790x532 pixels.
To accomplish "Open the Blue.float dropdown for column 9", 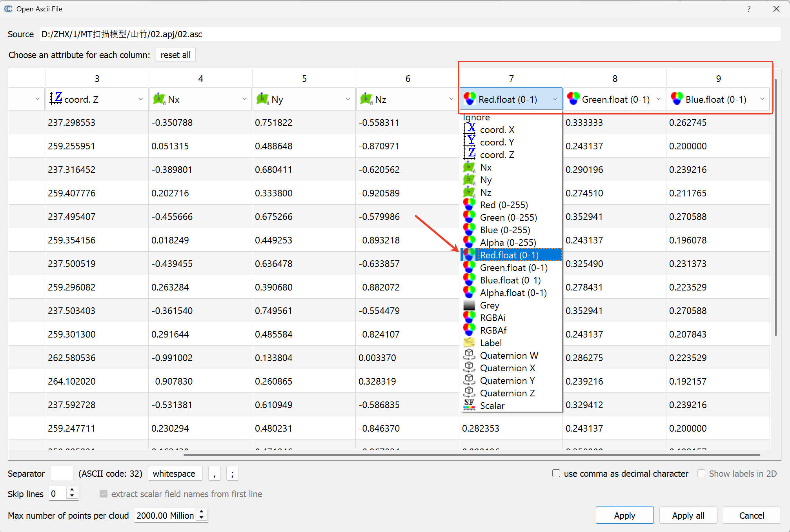I will (762, 99).
